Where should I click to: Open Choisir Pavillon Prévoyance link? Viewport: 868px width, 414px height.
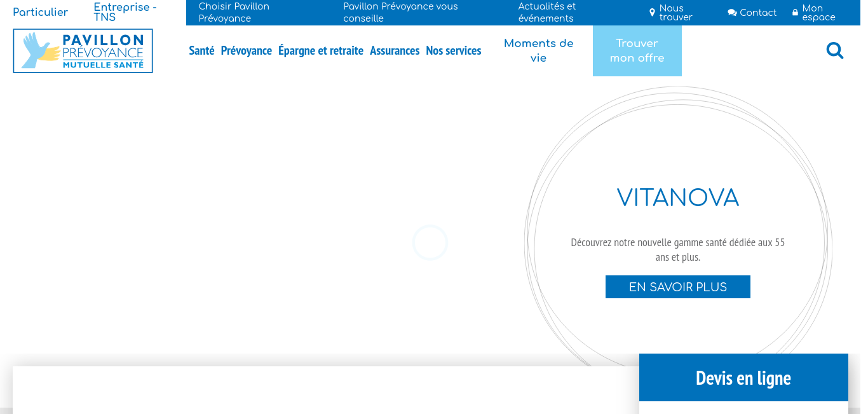click(234, 13)
